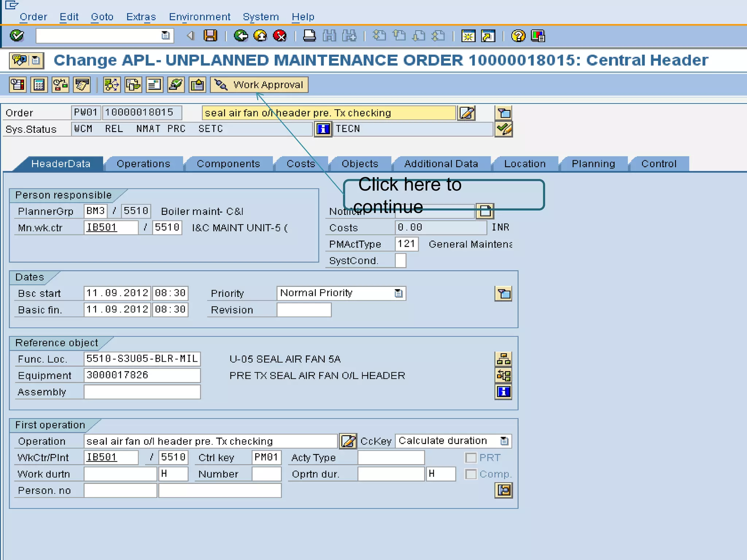The image size is (747, 560).
Task: Toggle the PRT checkbox
Action: 471,458
